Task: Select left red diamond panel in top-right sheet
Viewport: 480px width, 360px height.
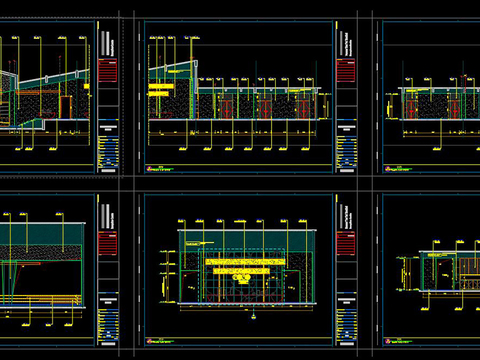Action: pos(411,109)
